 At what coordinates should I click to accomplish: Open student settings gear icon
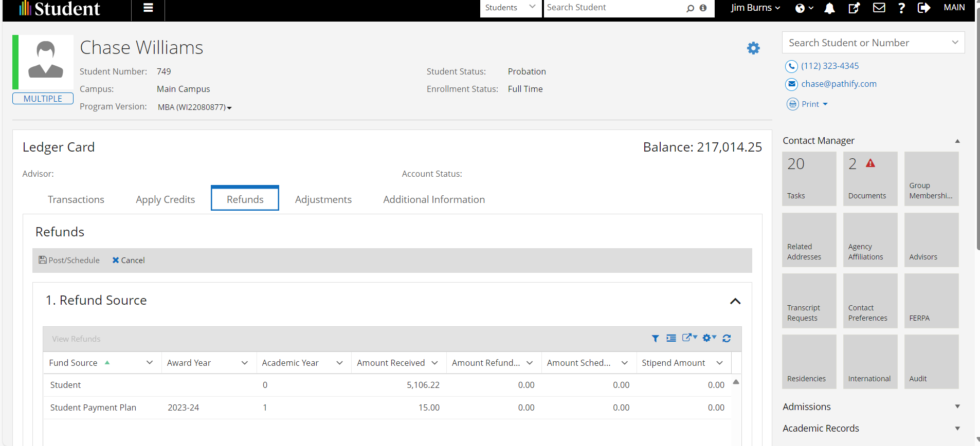[x=753, y=48]
